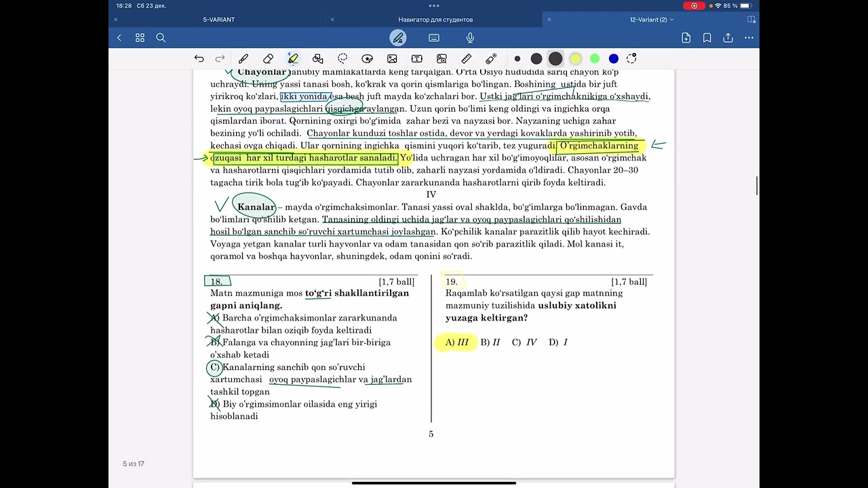Switch to Навигатор для студентов tab
This screenshot has height=488, width=868.
(435, 20)
